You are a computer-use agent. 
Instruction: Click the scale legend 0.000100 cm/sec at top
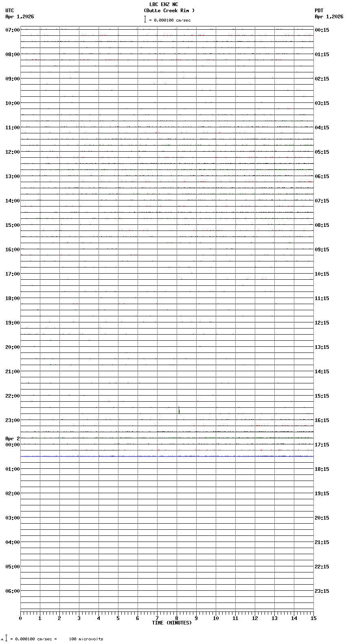pyautogui.click(x=167, y=20)
